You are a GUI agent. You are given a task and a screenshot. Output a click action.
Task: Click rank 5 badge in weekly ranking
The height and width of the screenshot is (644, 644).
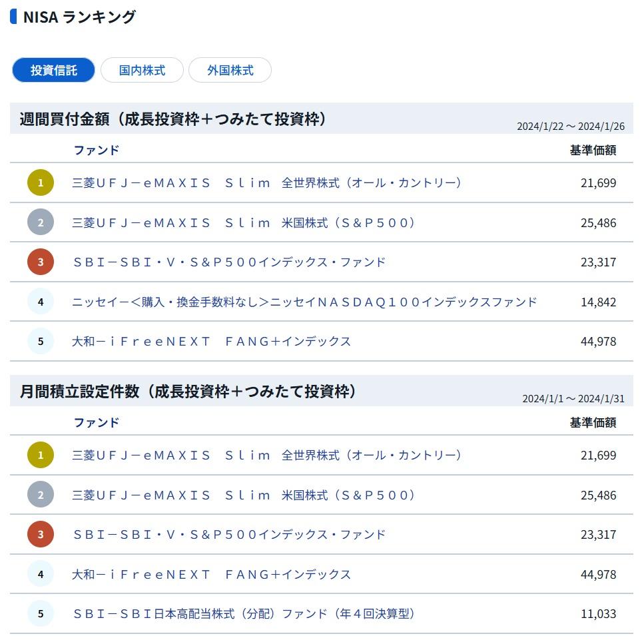coord(41,341)
